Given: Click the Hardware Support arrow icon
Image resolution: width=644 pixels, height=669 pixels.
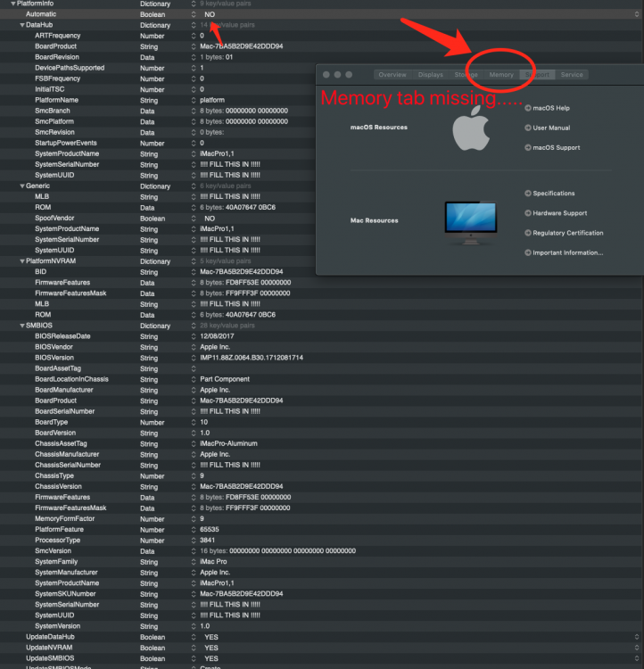Looking at the screenshot, I should (x=528, y=213).
